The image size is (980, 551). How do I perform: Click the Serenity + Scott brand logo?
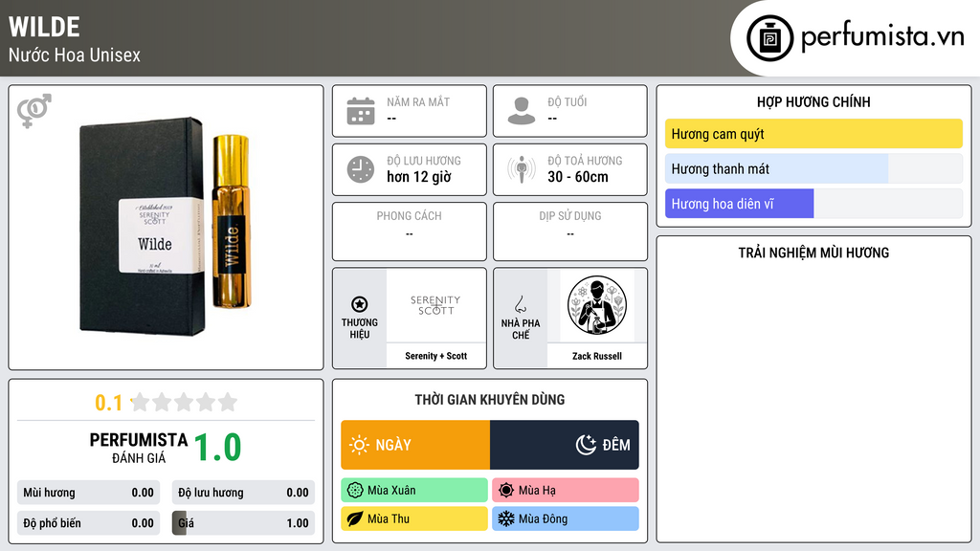tap(435, 305)
